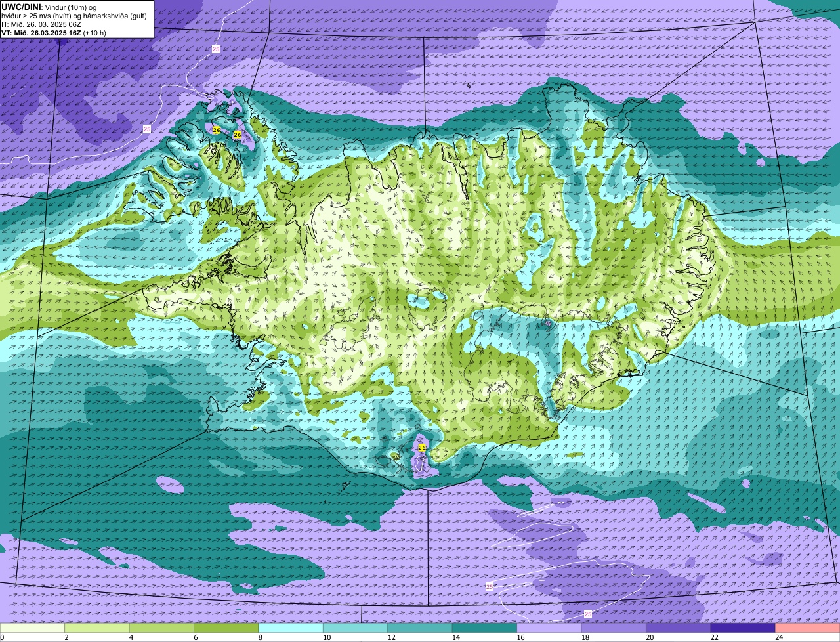Click the legend tick label '18'

point(585,637)
